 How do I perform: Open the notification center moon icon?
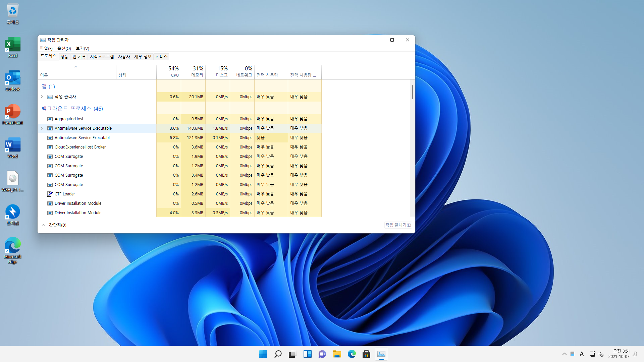(x=635, y=354)
